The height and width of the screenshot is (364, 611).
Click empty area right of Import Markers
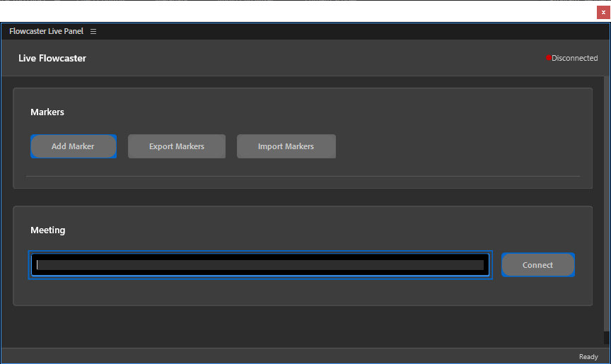point(460,146)
